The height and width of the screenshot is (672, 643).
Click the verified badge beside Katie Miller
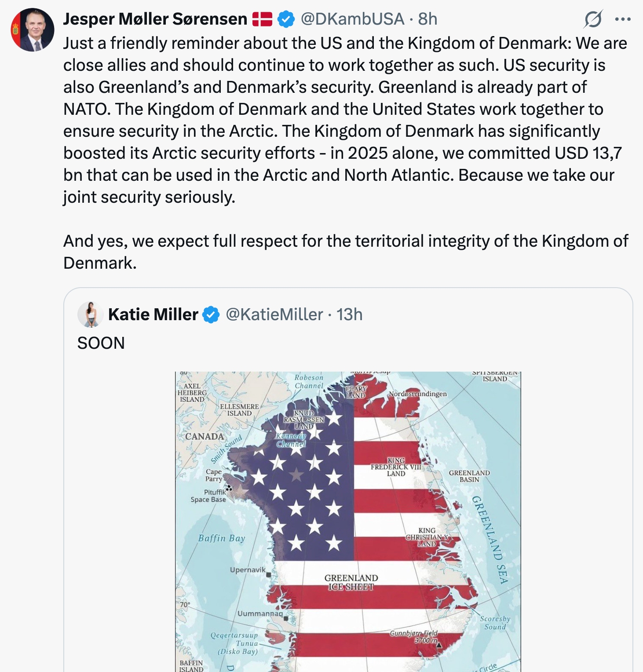point(211,315)
